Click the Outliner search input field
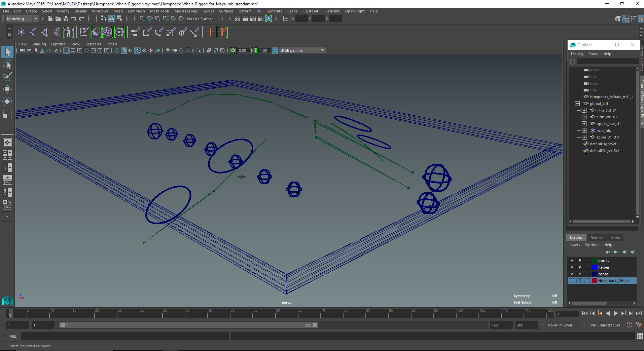644x351 pixels. (x=608, y=61)
